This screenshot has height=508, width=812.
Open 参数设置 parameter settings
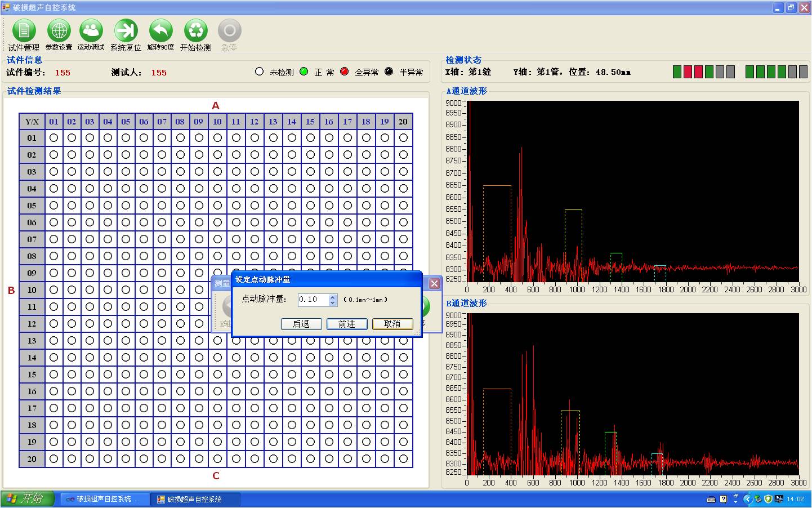[59, 31]
